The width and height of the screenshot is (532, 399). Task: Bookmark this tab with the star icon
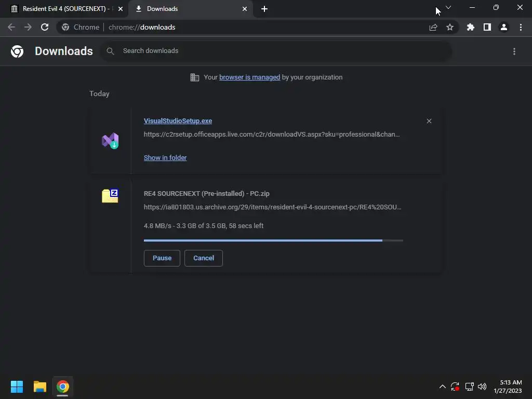(x=450, y=27)
